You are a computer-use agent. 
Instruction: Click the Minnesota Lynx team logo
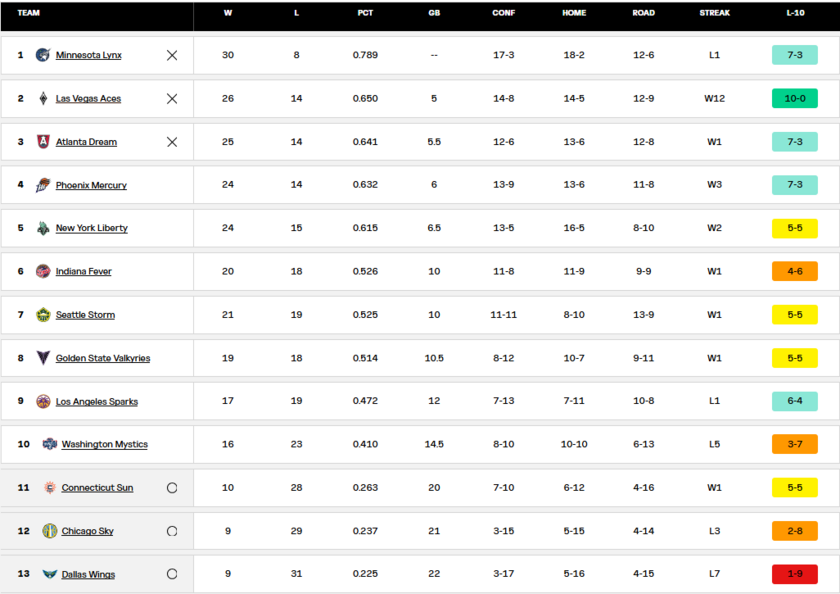pos(43,55)
